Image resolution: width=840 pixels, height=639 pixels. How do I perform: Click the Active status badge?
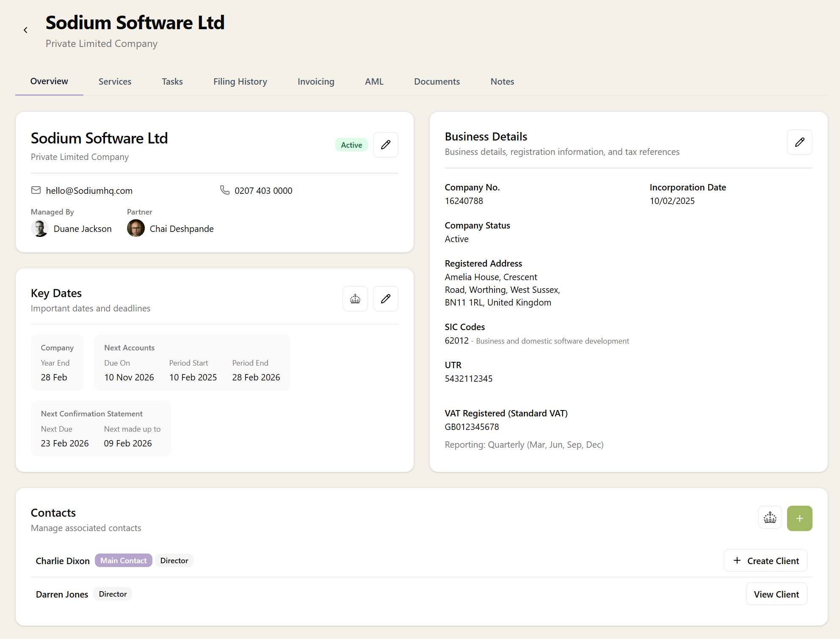click(x=351, y=145)
